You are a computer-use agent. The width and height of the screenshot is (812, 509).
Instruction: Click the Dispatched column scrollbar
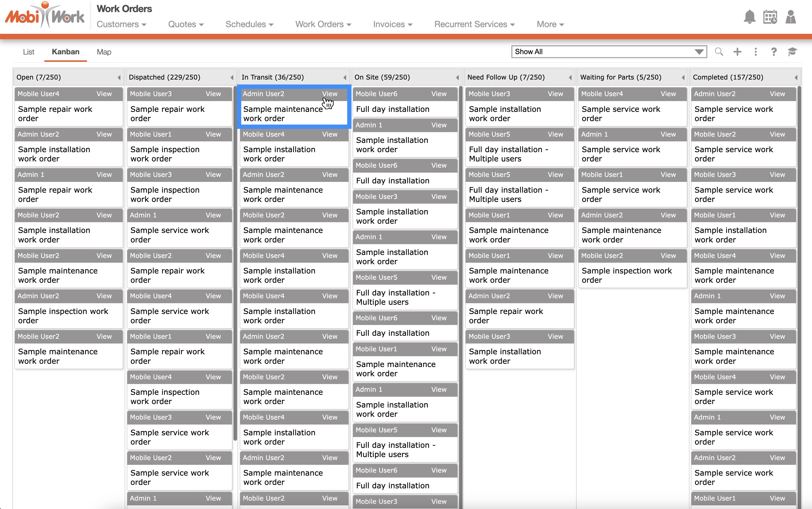click(235, 262)
